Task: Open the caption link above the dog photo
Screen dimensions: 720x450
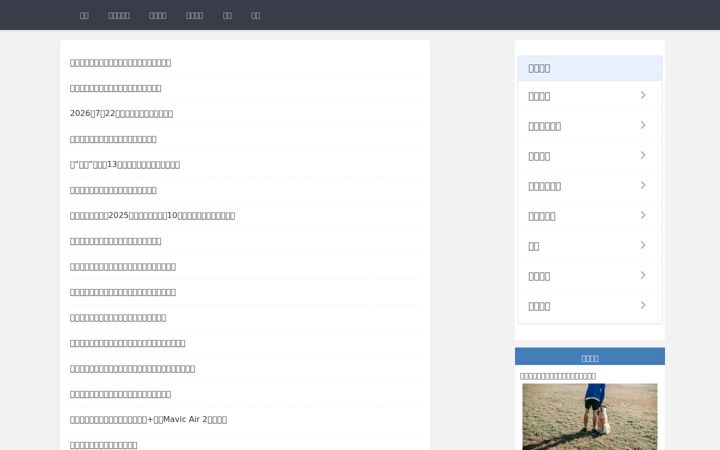Action: tap(558, 376)
